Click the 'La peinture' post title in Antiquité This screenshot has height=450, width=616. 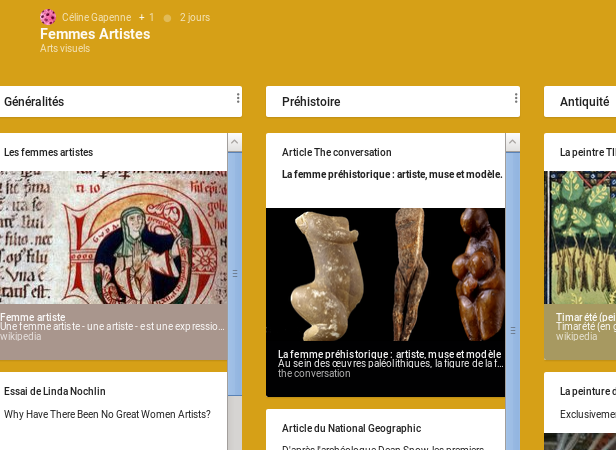click(588, 391)
